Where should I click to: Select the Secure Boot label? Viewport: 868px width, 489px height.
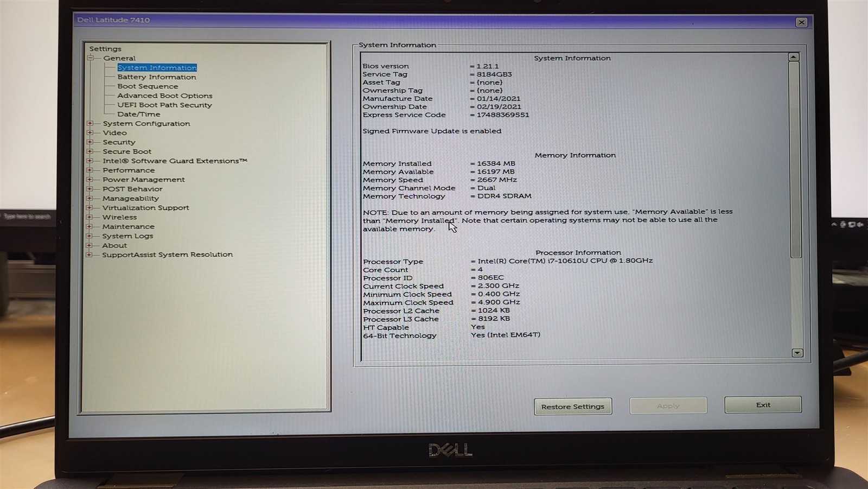click(x=127, y=151)
